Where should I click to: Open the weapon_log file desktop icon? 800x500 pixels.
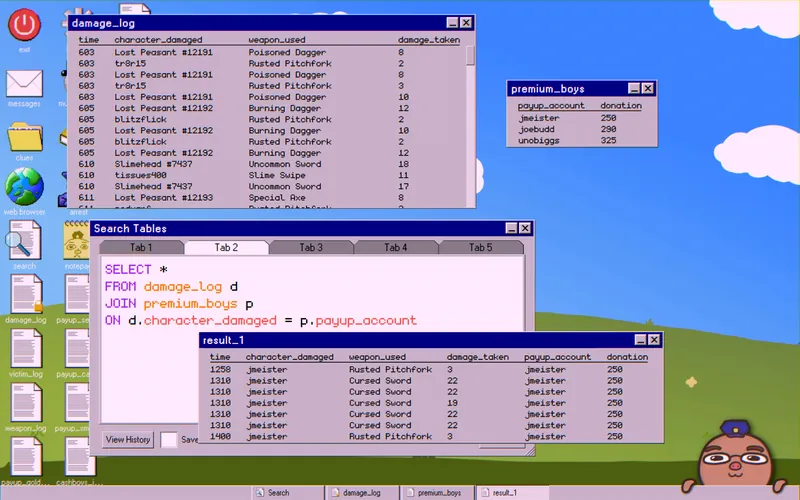coord(26,402)
